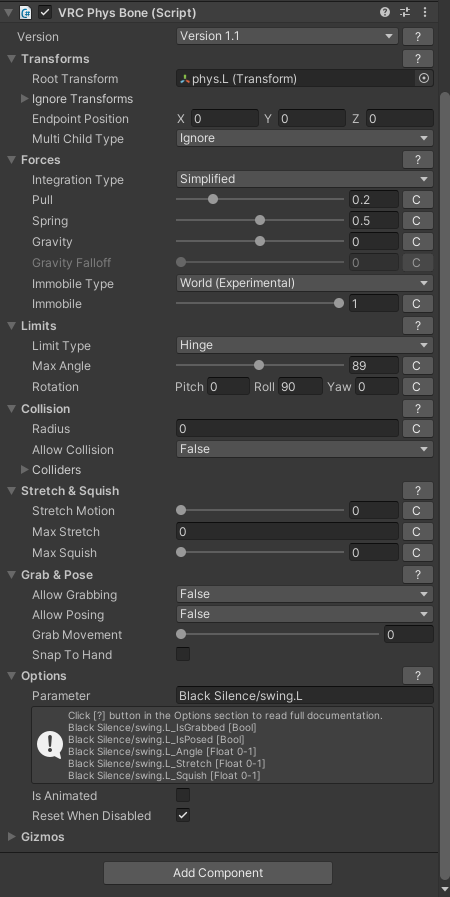Expand the Gizmos section

pyautogui.click(x=11, y=836)
